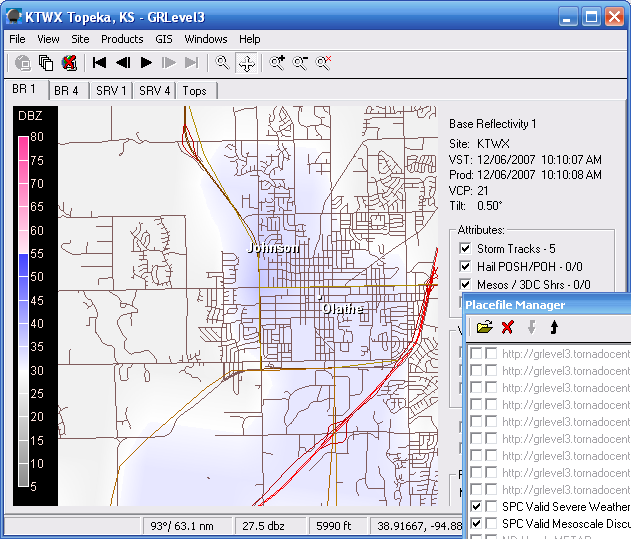Close the GRLevel3 window
This screenshot has height=539, width=631.
(615, 17)
